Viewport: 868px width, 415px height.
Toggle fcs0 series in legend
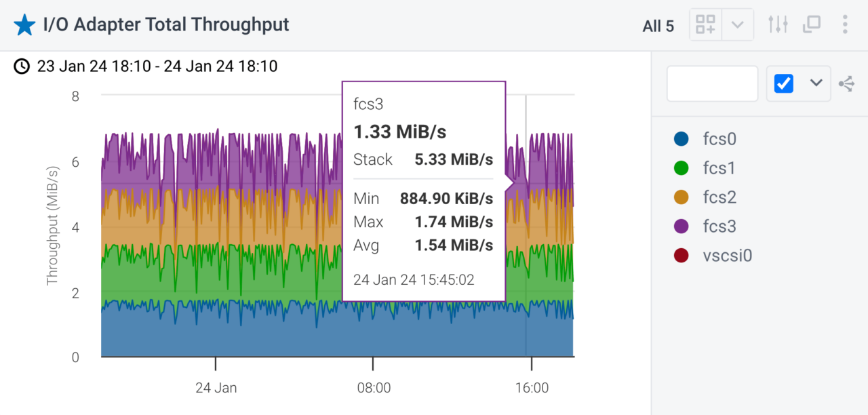[x=719, y=139]
